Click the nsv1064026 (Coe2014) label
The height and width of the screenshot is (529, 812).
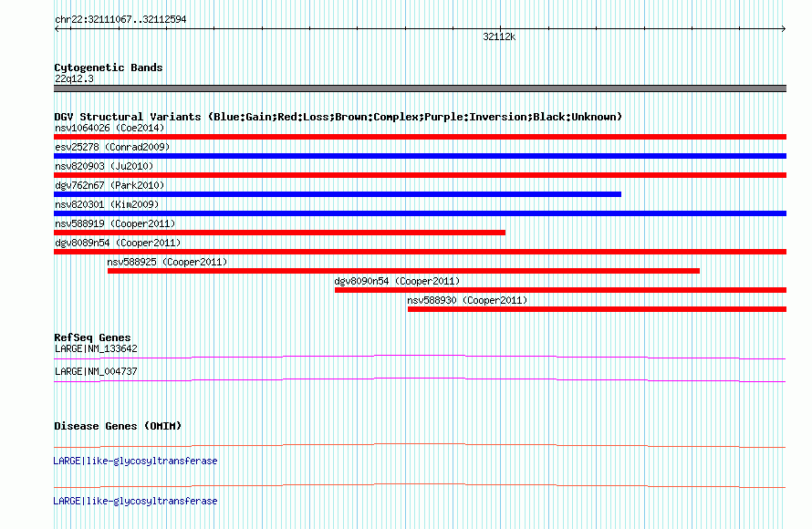(109, 128)
